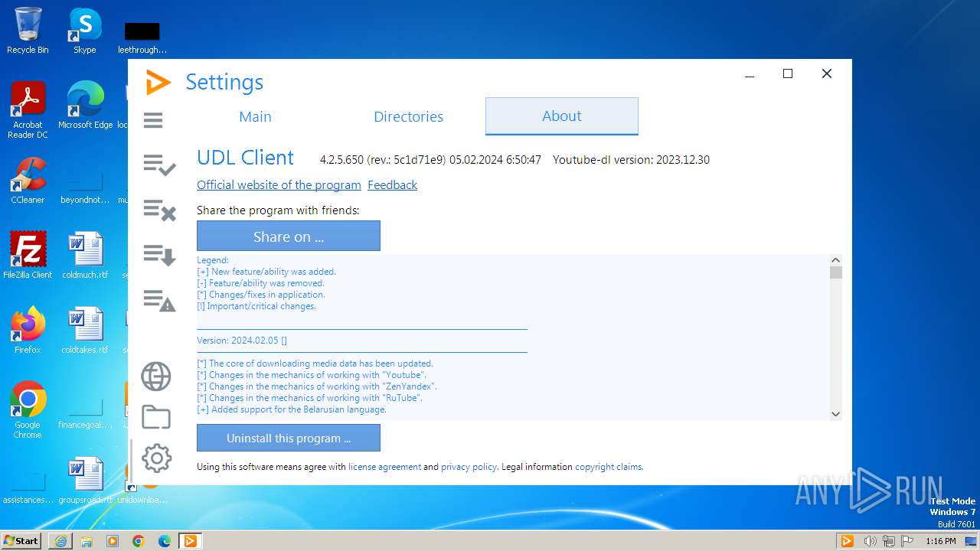The height and width of the screenshot is (551, 980).
Task: Click the Action Center flag tray icon
Action: pyautogui.click(x=907, y=541)
